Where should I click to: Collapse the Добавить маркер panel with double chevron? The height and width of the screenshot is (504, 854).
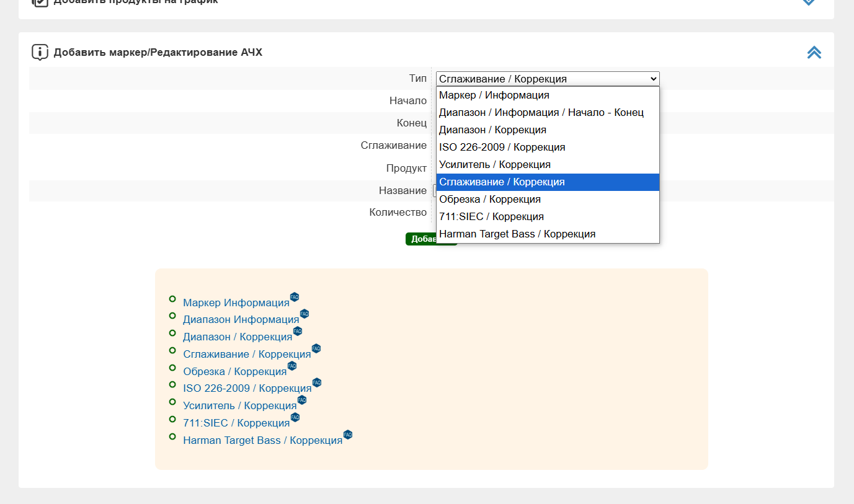[x=814, y=53]
